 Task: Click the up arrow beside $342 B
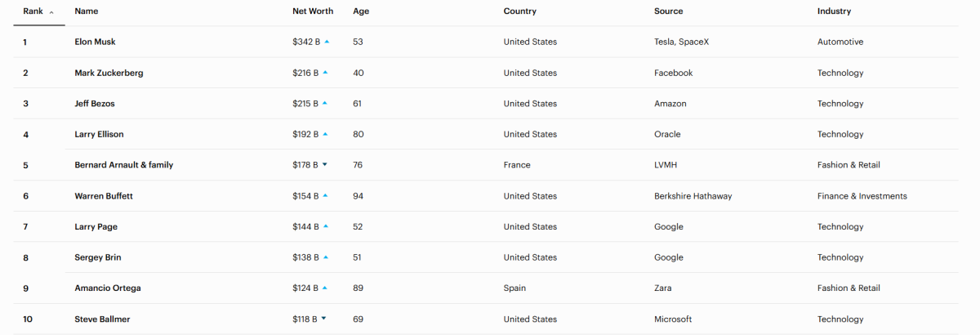point(327,42)
